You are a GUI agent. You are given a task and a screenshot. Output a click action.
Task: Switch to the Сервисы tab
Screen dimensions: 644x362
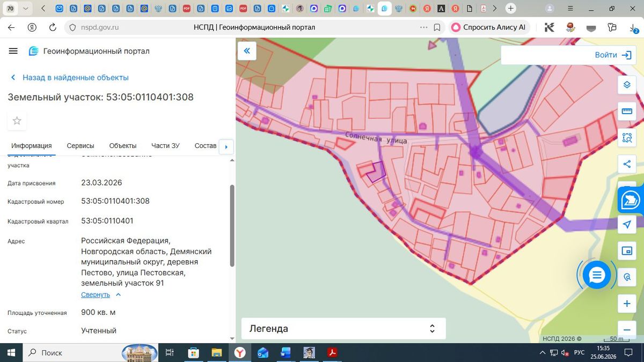(80, 146)
